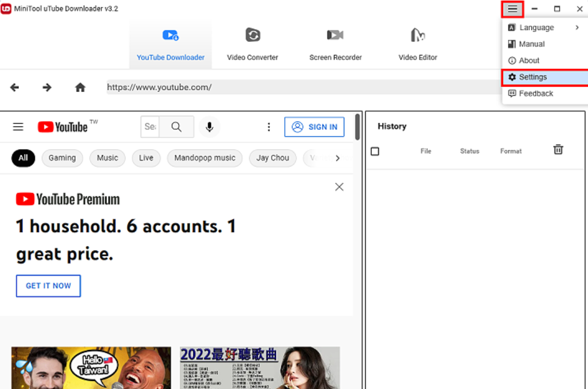Viewport: 588px width, 389px height.
Task: Focus the URL address field
Action: point(304,87)
